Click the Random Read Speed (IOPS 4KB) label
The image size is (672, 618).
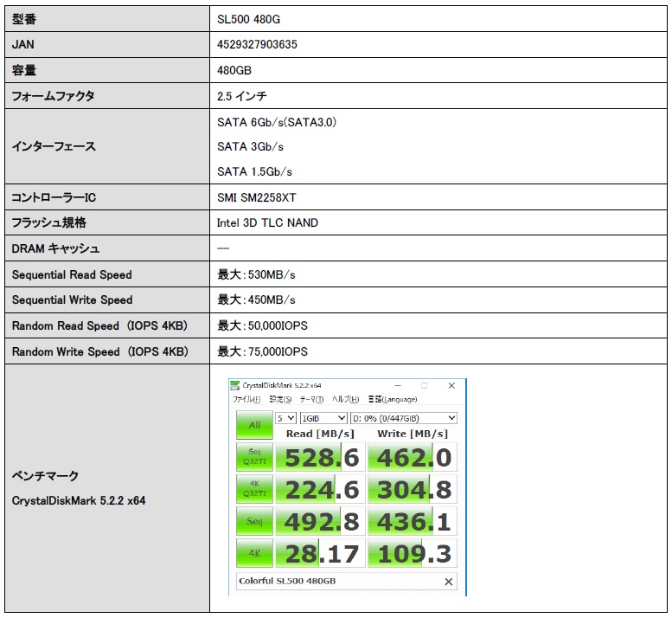[99, 326]
